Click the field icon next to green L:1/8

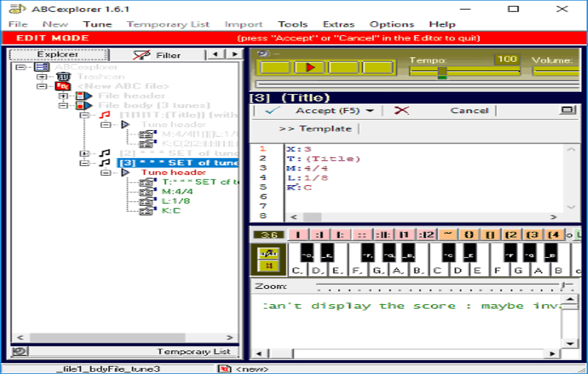[x=148, y=201]
